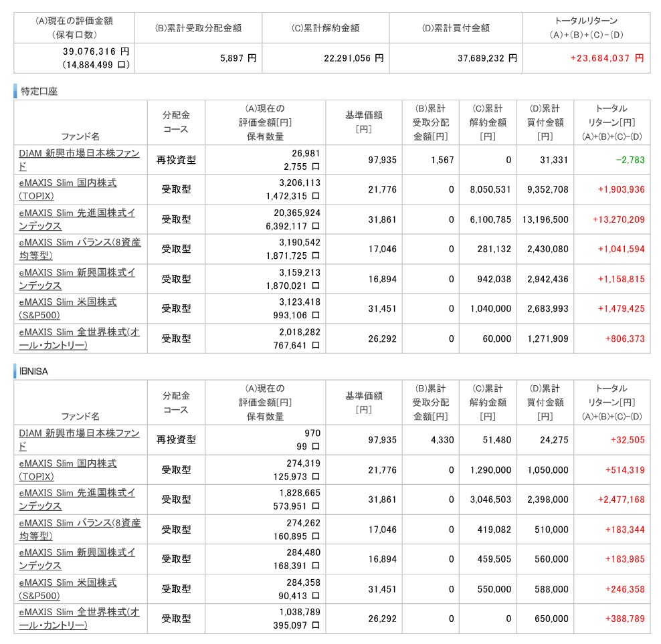Select purchase amount 31,331
The height and width of the screenshot is (644, 661).
click(555, 160)
